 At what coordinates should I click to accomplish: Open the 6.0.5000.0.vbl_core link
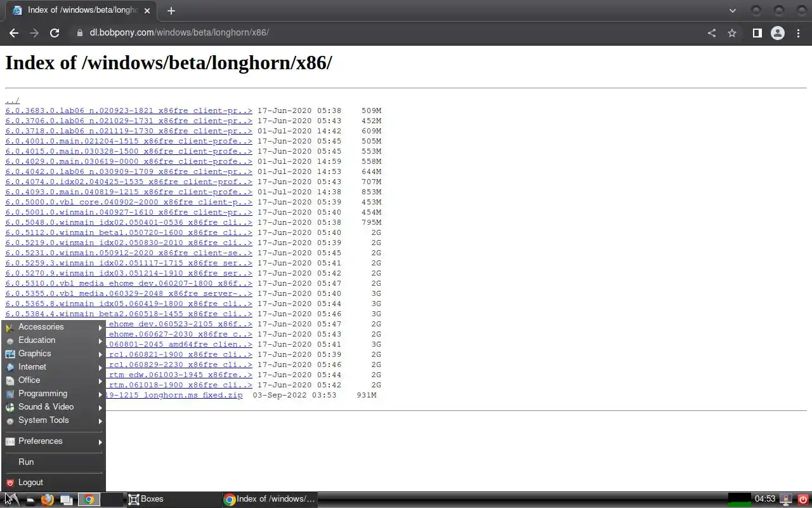(129, 202)
